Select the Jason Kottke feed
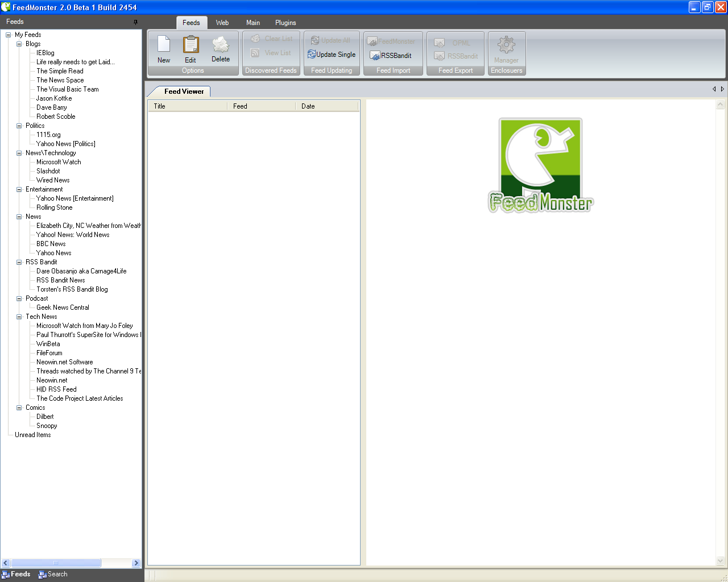 tap(54, 98)
